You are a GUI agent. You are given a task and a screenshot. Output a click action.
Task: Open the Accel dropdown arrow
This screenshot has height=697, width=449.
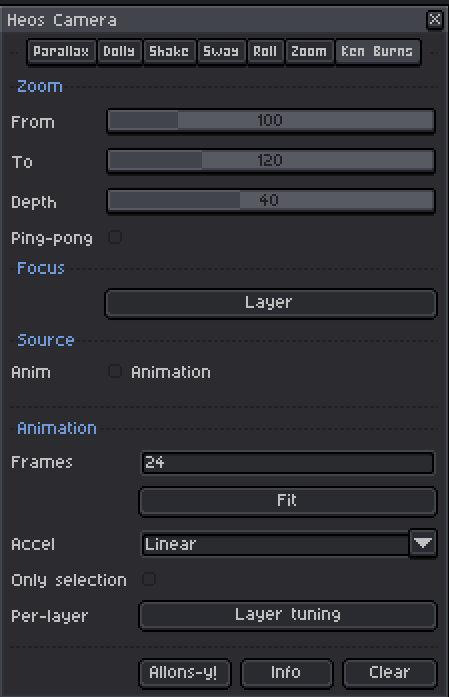(x=423, y=543)
